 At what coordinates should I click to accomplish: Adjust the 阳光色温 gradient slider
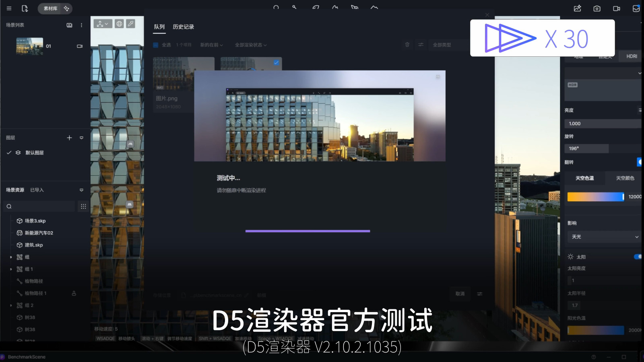596,330
